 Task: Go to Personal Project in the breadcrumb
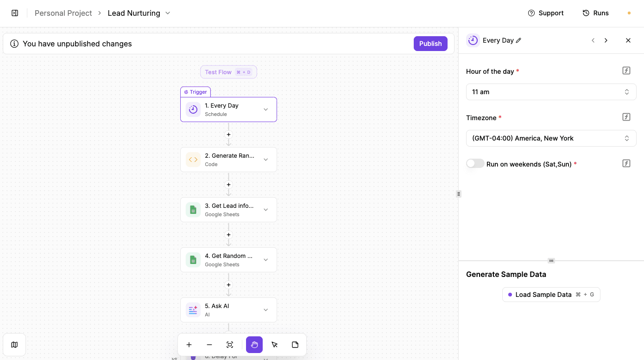click(63, 13)
